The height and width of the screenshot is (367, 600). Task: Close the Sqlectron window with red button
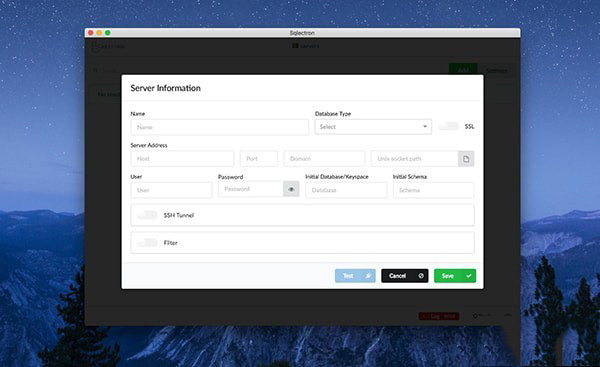coord(91,33)
